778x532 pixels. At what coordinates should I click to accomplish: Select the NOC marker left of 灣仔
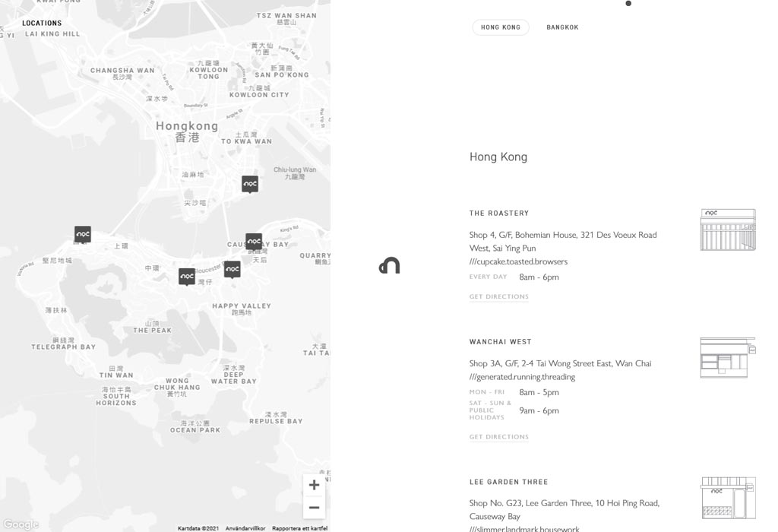[187, 277]
